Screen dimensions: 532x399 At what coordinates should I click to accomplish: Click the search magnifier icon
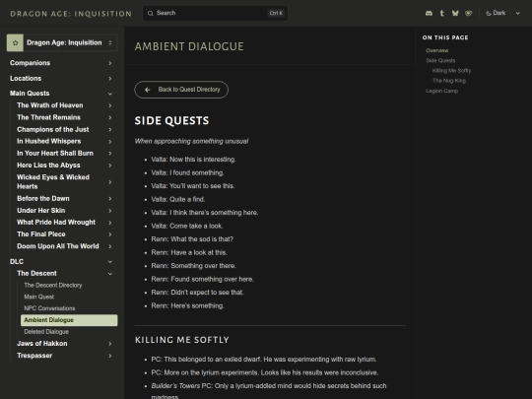(x=151, y=13)
